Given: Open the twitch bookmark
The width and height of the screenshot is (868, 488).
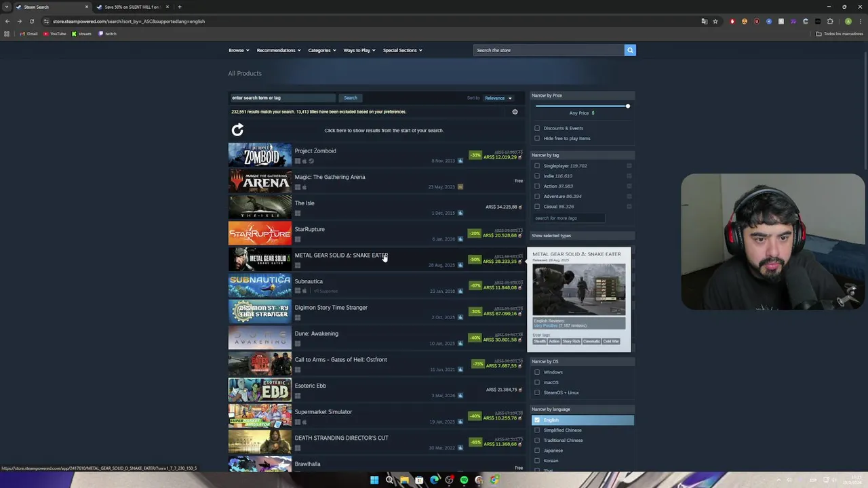Looking at the screenshot, I should (x=108, y=34).
